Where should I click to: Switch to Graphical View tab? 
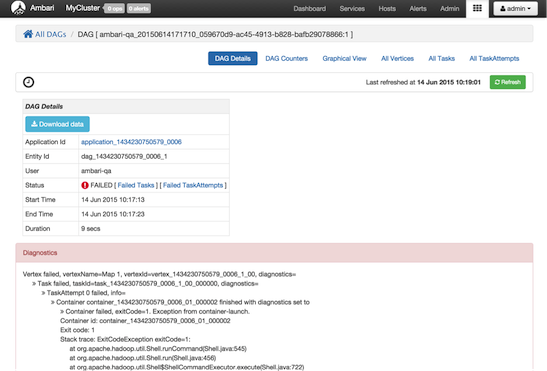(344, 59)
